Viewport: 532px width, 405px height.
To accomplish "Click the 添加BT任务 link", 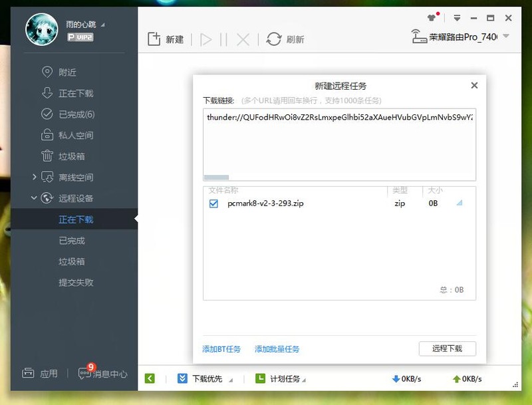I will [x=221, y=348].
